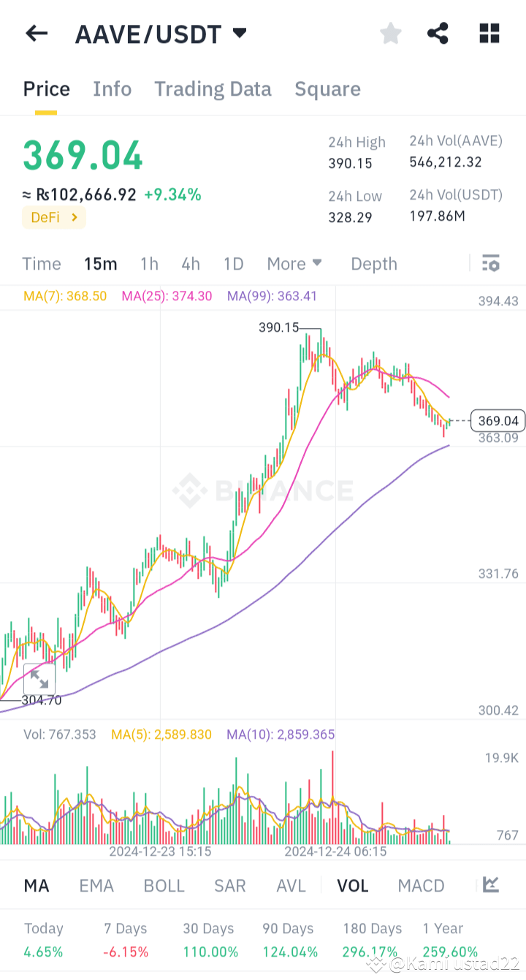Select the EMA indicator option
The width and height of the screenshot is (526, 980).
(x=96, y=885)
